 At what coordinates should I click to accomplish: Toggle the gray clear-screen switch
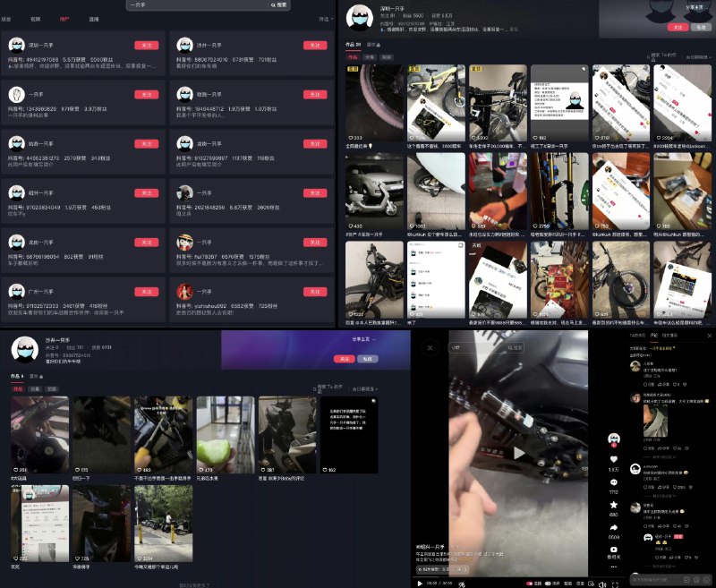[548, 584]
